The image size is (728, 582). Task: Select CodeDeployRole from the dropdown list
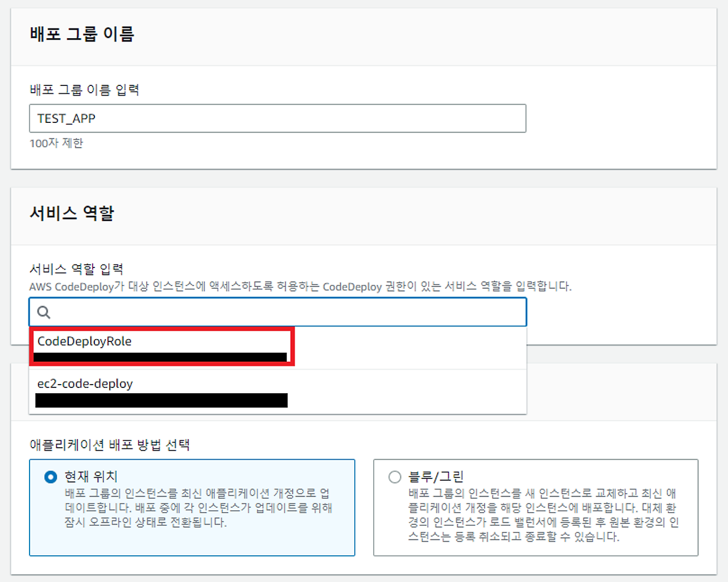[x=84, y=341]
